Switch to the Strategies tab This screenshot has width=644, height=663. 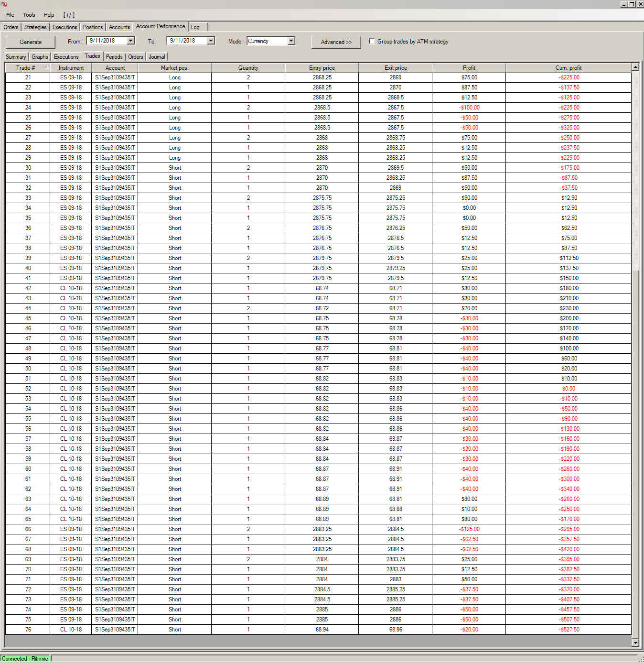tap(35, 27)
